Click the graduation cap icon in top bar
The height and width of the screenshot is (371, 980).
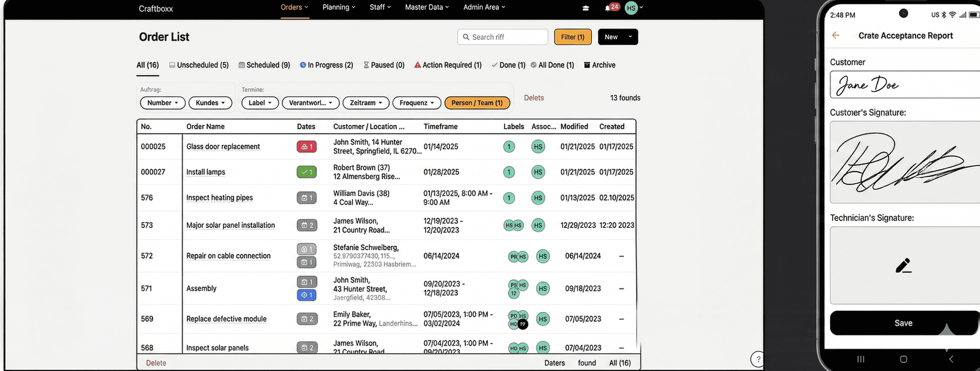586,8
